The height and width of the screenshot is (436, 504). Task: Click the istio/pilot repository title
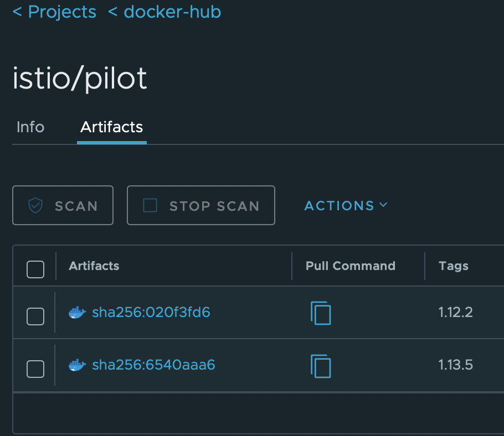[80, 79]
